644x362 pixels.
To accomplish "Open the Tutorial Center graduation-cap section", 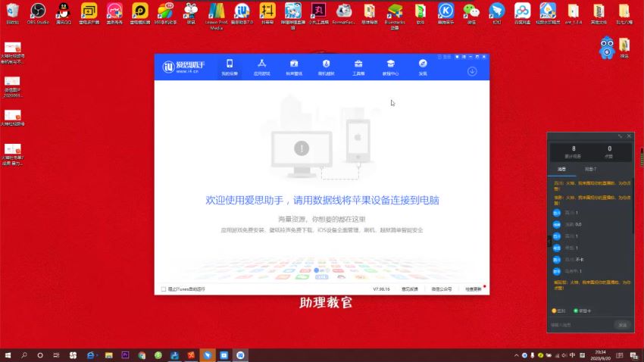I will [391, 67].
